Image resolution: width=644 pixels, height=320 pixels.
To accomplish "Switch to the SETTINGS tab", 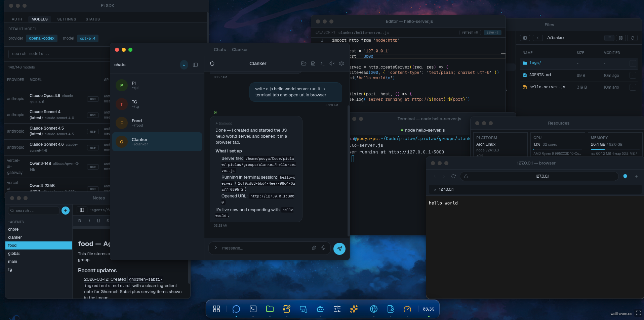I will click(67, 19).
